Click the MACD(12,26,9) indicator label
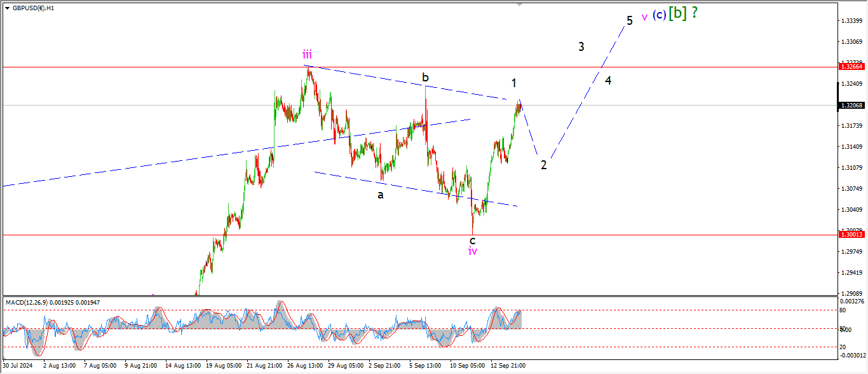 pos(29,302)
